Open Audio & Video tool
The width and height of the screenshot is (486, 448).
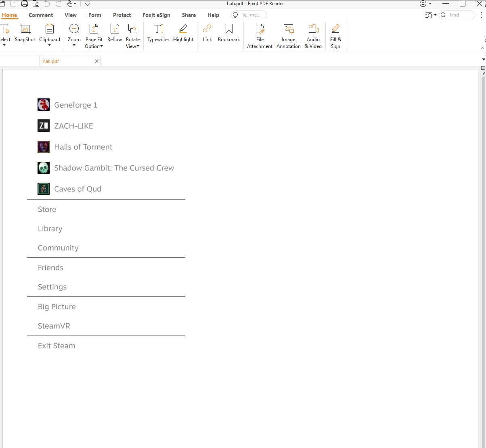pos(313,35)
